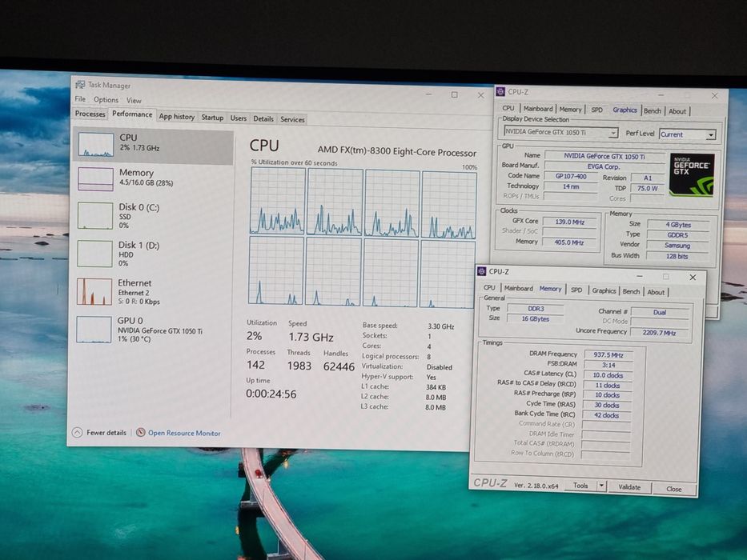Image resolution: width=747 pixels, height=560 pixels.
Task: Select Graphics tab in CPU-Z Graphics window
Action: (625, 110)
